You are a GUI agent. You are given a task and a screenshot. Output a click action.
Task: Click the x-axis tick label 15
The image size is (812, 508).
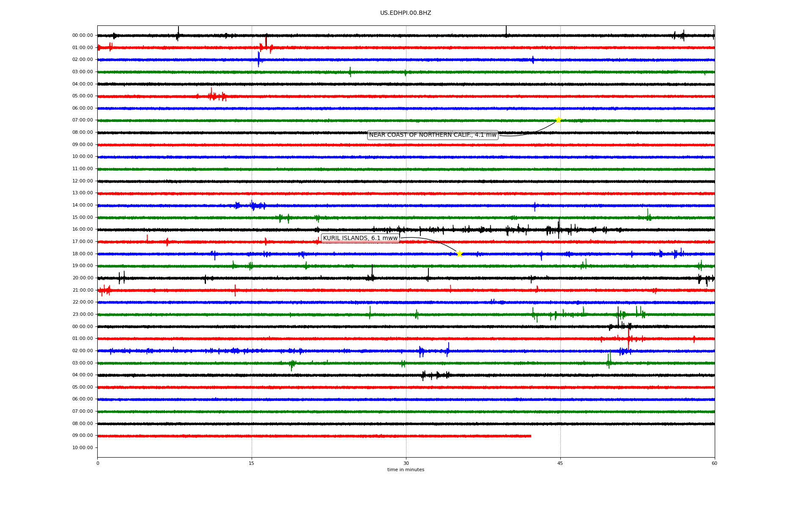click(x=252, y=463)
